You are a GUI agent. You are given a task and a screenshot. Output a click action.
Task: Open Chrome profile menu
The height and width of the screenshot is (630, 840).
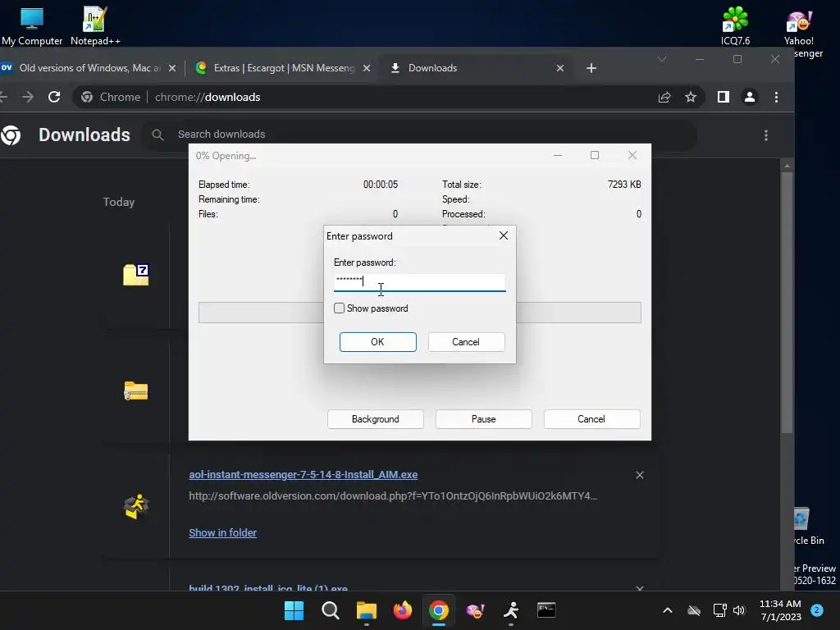[750, 97]
